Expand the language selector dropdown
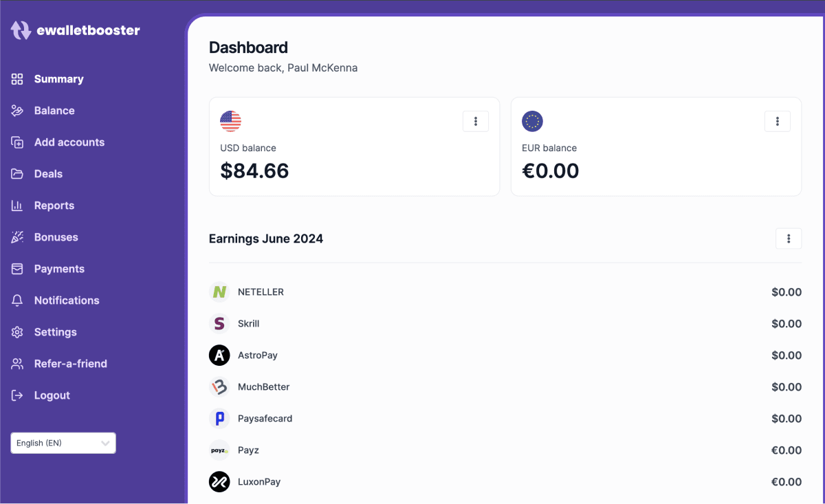 point(63,443)
